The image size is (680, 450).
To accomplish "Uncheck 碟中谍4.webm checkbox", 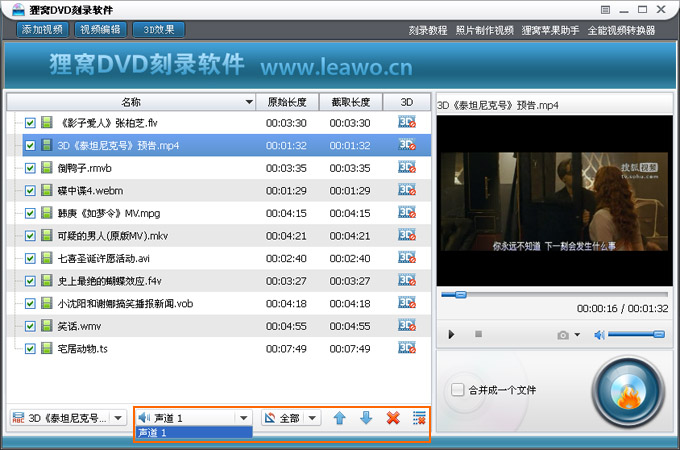I will 30,191.
